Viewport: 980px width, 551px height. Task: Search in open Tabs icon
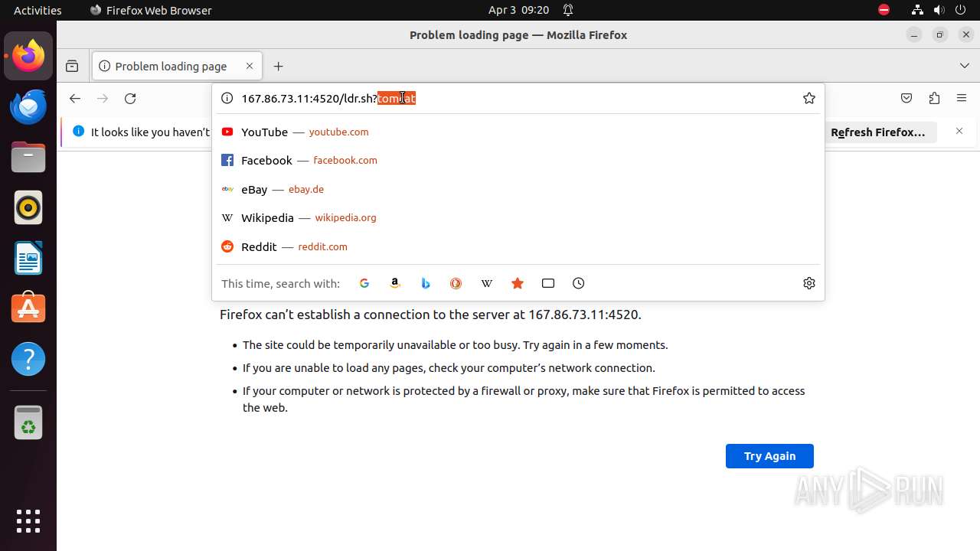pyautogui.click(x=548, y=283)
